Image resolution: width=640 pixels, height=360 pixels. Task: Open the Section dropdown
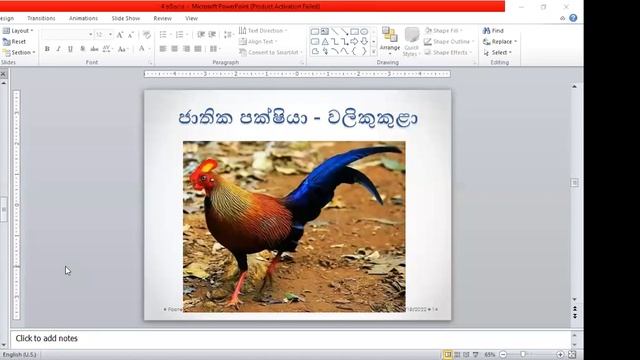(x=19, y=52)
